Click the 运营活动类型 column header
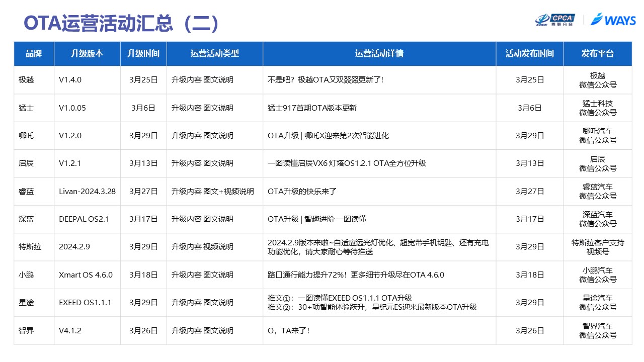 click(215, 54)
